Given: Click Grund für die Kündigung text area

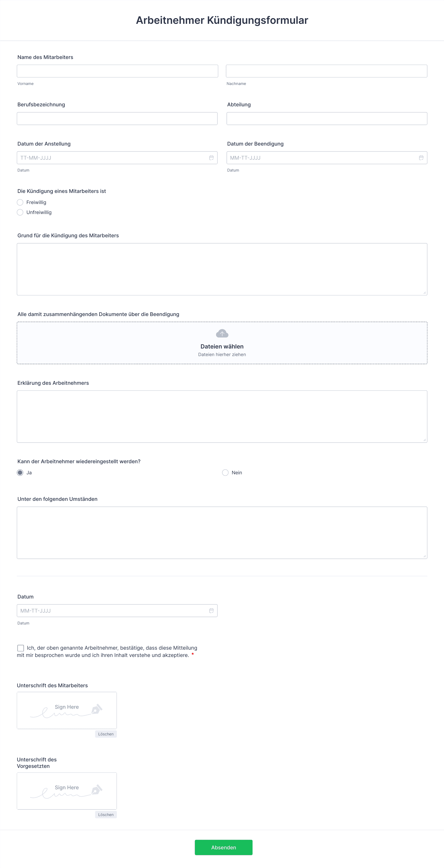Looking at the screenshot, I should (x=222, y=269).
